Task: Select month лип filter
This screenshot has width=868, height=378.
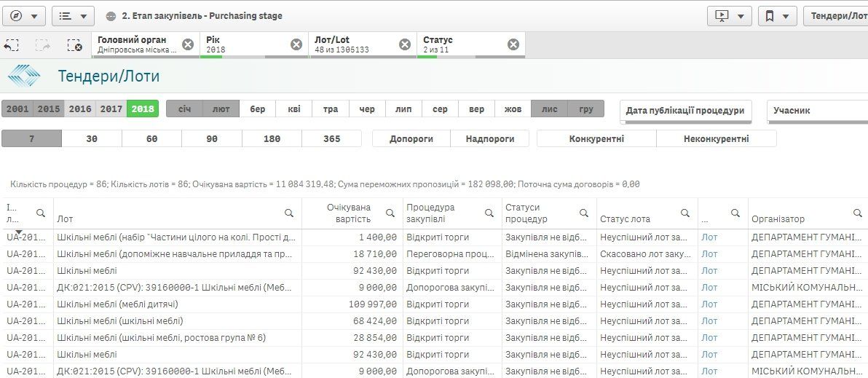Action: click(x=403, y=109)
